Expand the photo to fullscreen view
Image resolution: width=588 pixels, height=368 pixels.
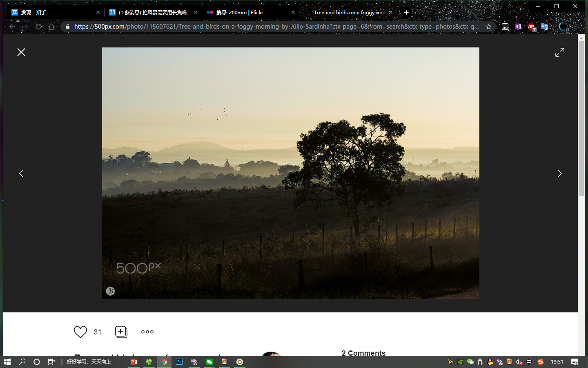[559, 52]
